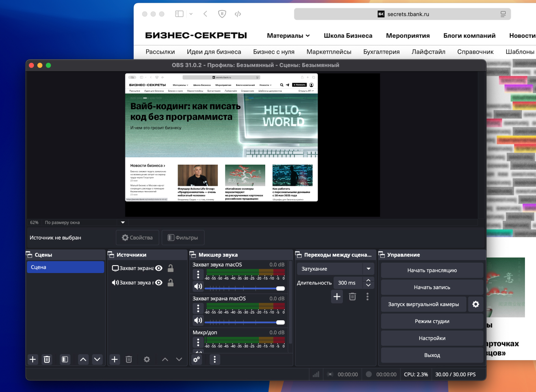
Task: Open options menu for Захват звука macOS mixer
Action: 198,274
